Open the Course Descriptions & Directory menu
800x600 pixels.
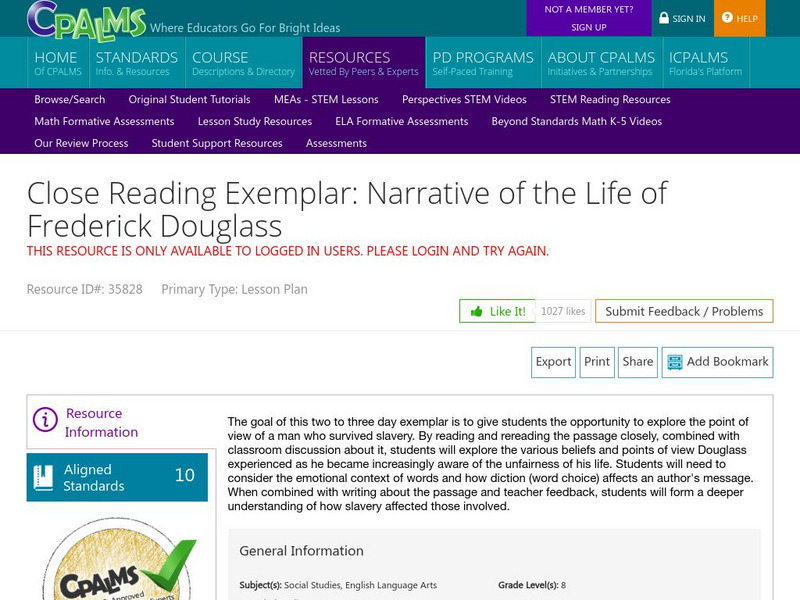click(243, 63)
